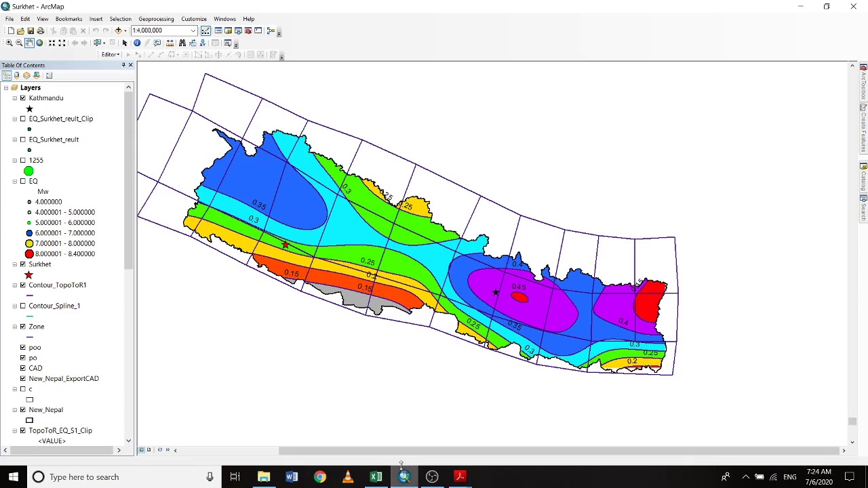Save the map document with floppy icon

[x=31, y=30]
